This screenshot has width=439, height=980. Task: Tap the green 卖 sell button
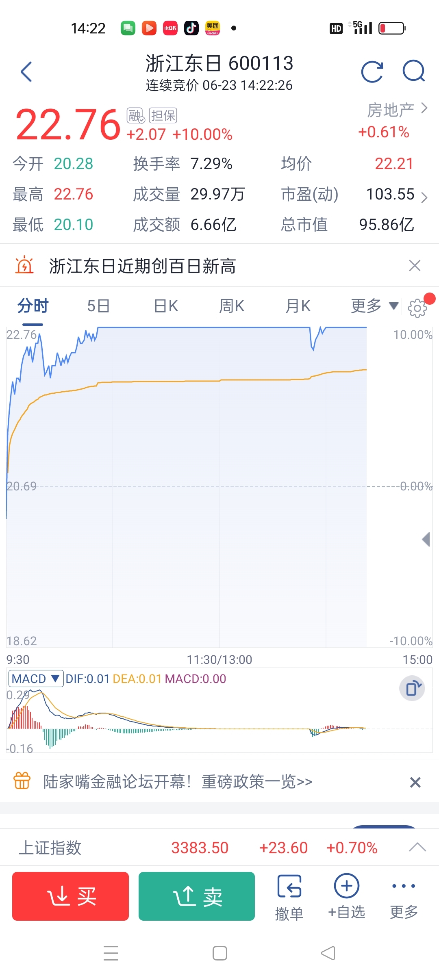pos(197,896)
